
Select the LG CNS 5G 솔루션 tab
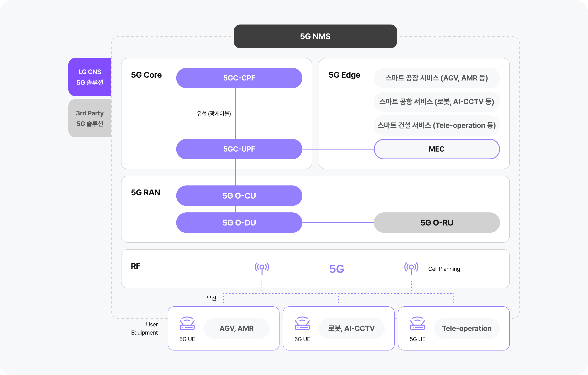click(90, 77)
